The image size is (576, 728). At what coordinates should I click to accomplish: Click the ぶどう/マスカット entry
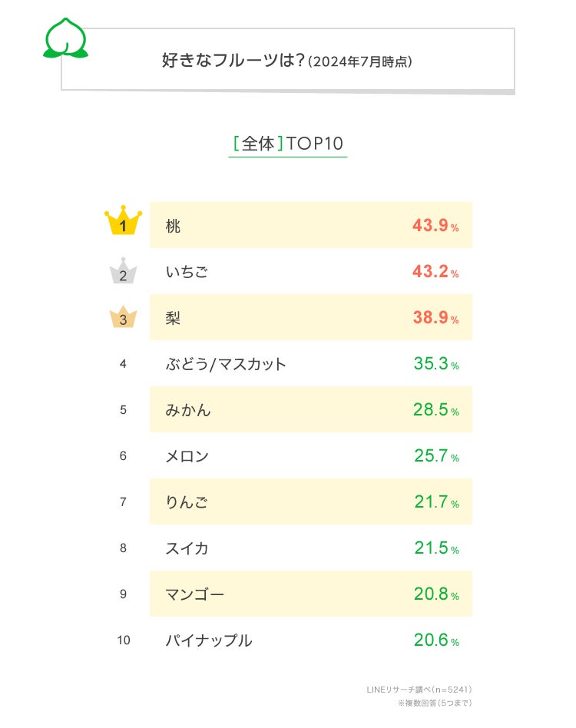pyautogui.click(x=226, y=364)
